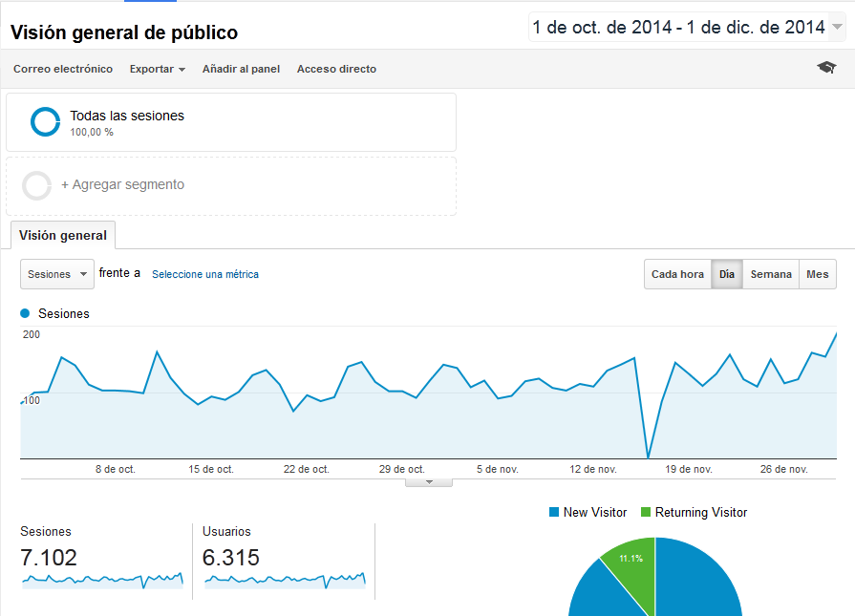The height and width of the screenshot is (616, 855).
Task: Open the date range picker arrow
Action: pyautogui.click(x=837, y=27)
